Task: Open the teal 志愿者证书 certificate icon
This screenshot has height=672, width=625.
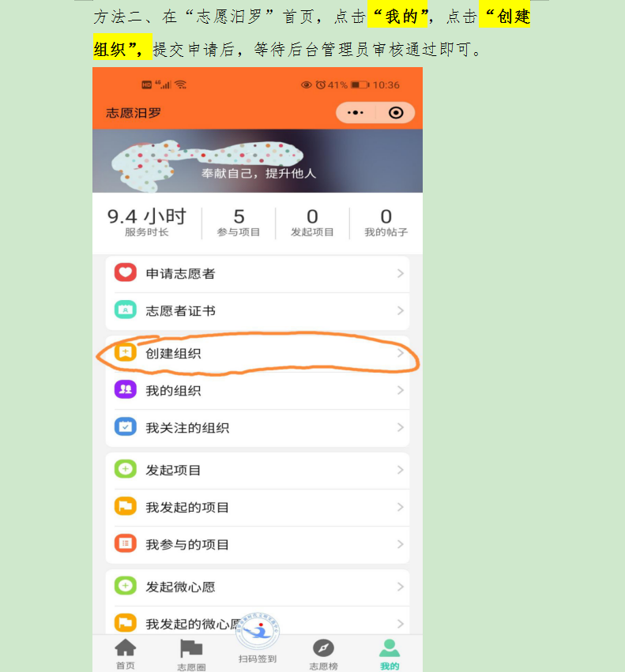Action: [x=126, y=310]
